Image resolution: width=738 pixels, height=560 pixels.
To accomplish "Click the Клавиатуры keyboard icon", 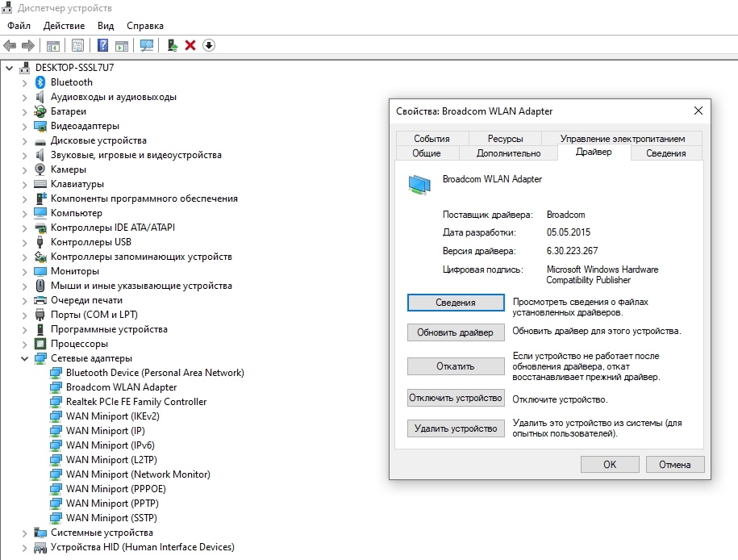I will click(x=40, y=184).
